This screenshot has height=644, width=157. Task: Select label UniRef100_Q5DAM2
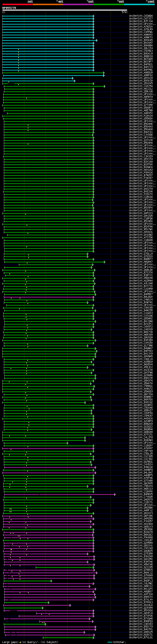pos(141,319)
